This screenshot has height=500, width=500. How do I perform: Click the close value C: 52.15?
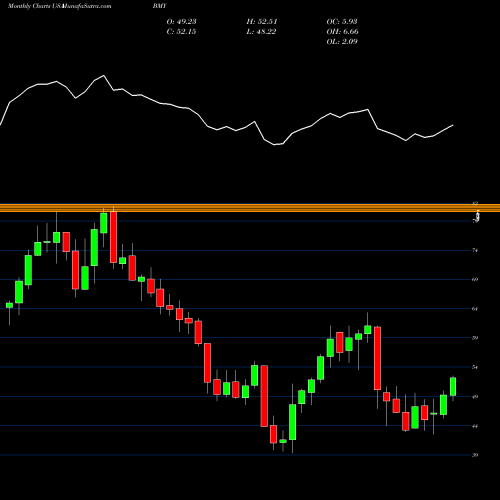pyautogui.click(x=181, y=32)
